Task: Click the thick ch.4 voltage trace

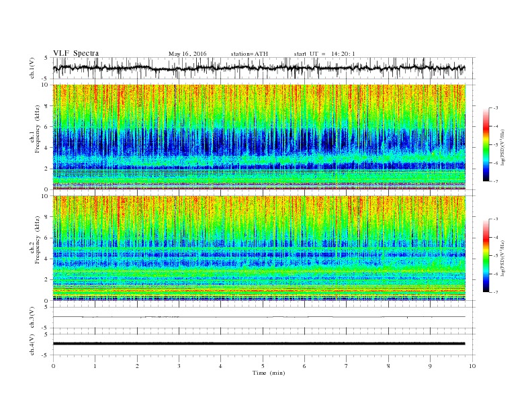Action: 259,344
